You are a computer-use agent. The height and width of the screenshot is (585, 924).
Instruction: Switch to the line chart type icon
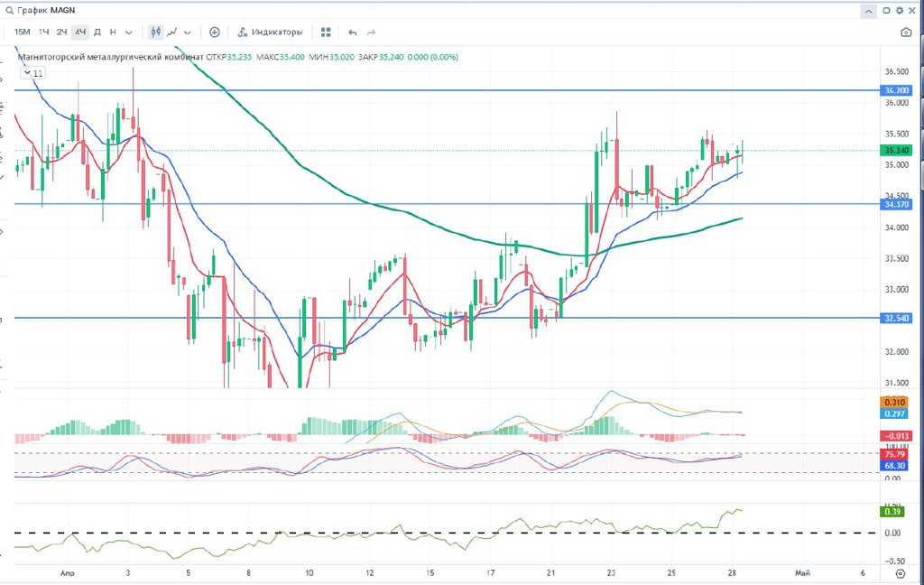point(173,32)
